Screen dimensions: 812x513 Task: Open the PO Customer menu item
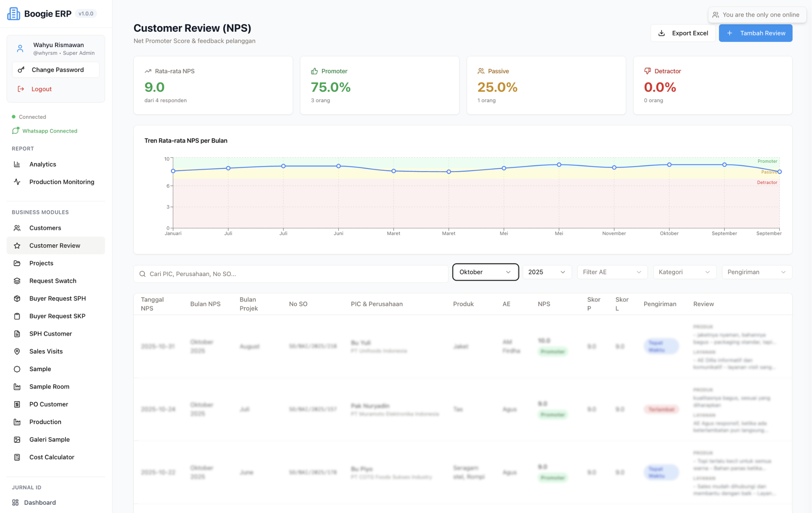point(49,404)
